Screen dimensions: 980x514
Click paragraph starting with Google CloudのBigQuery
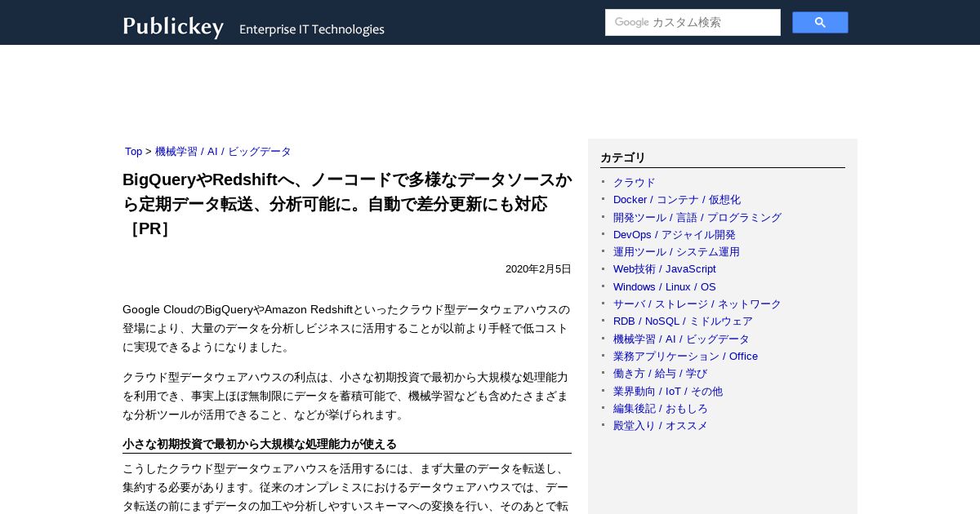pos(347,328)
